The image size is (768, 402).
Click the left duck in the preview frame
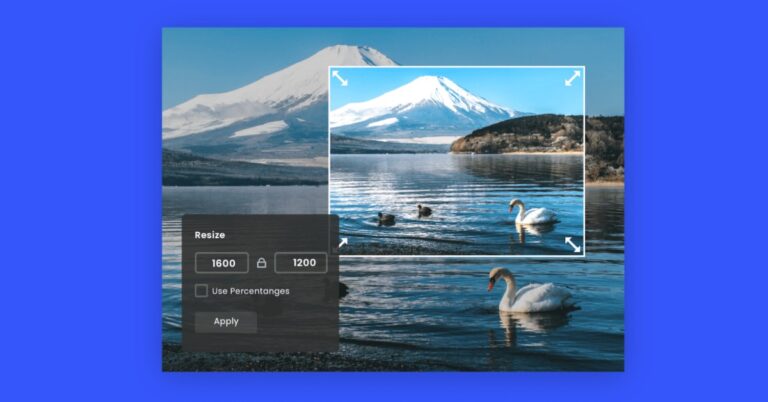(x=386, y=218)
